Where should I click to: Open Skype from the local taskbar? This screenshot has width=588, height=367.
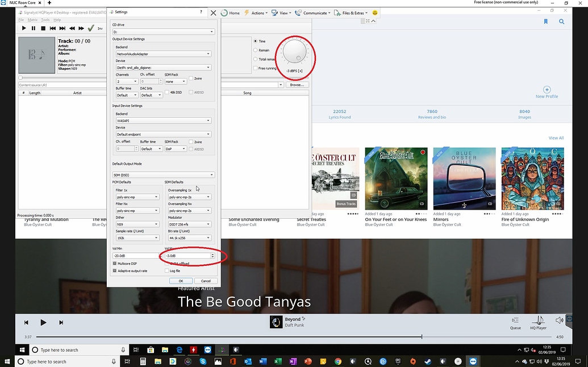point(203,361)
